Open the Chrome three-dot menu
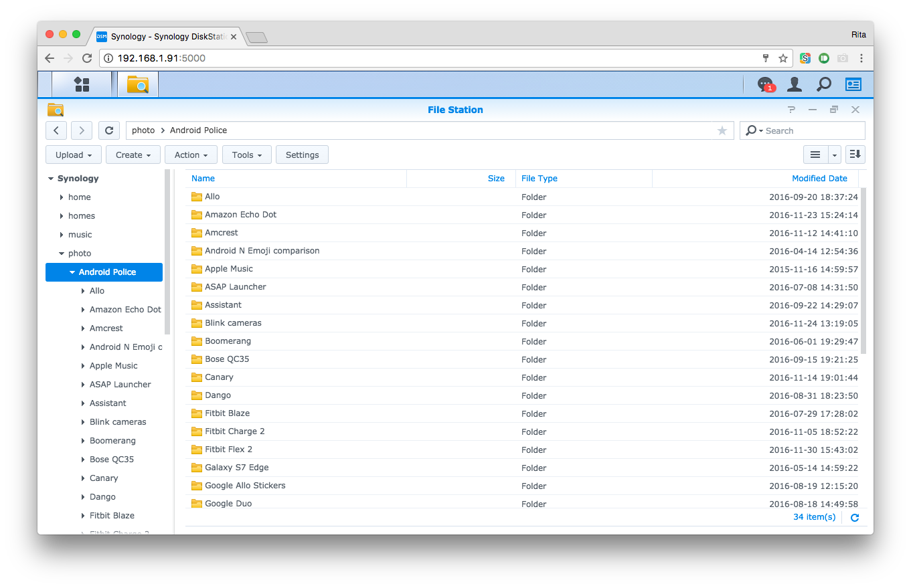This screenshot has width=911, height=588. click(x=861, y=58)
